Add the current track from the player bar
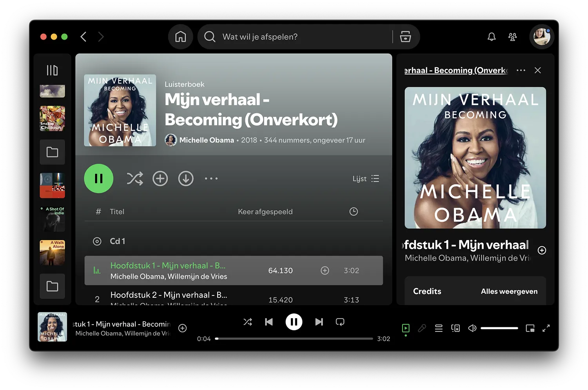588x390 pixels. point(183,328)
